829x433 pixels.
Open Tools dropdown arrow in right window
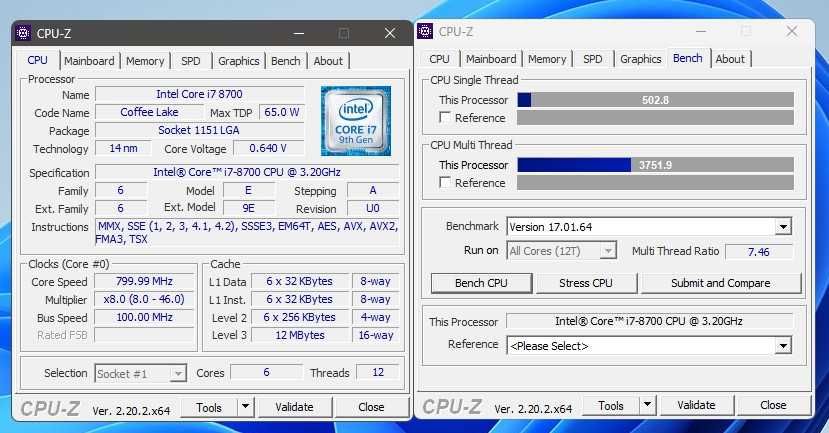[647, 406]
